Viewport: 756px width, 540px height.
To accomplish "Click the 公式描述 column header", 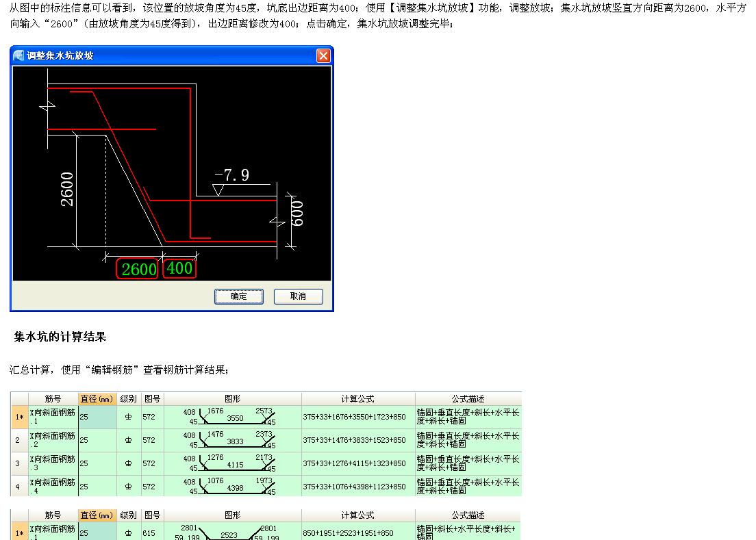I will (x=468, y=399).
